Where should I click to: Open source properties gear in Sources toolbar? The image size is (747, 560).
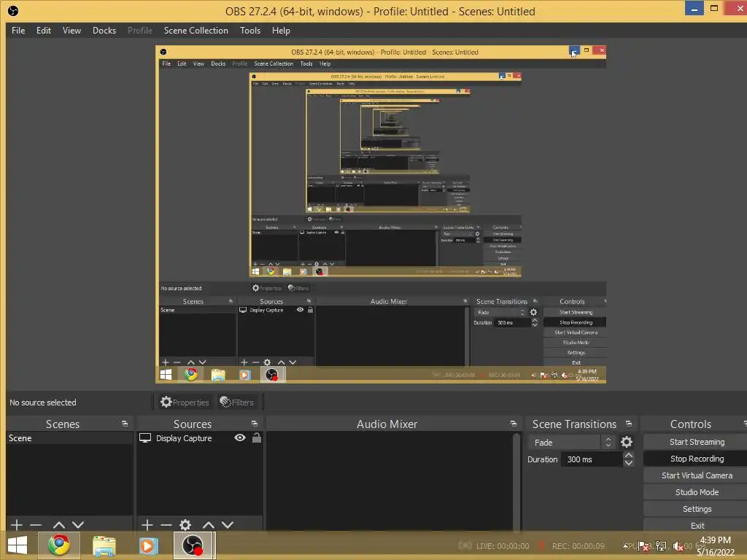pyautogui.click(x=185, y=525)
